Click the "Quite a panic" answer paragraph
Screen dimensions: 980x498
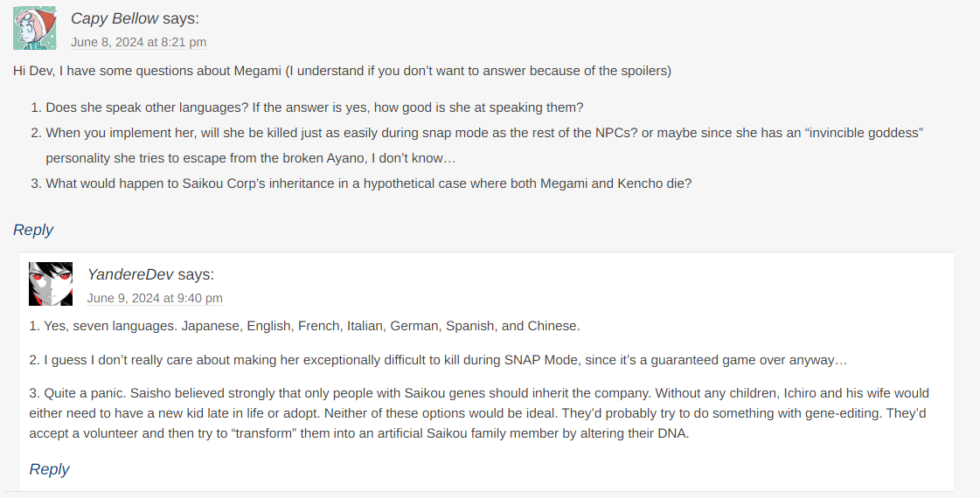[479, 413]
